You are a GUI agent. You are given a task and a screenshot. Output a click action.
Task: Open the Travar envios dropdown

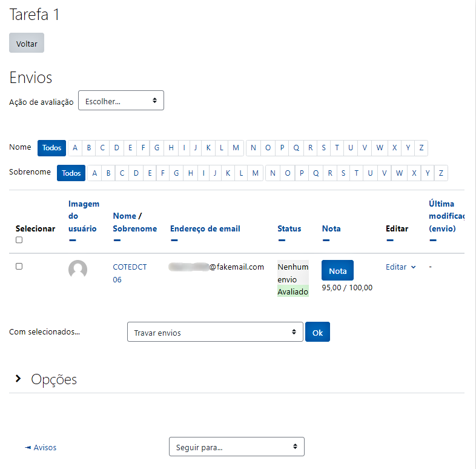click(215, 332)
